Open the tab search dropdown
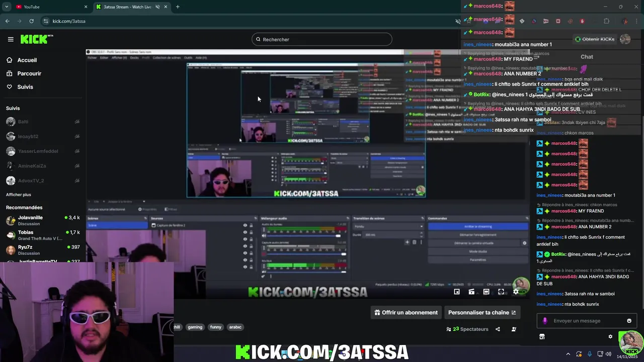The image size is (644, 362). [6, 7]
